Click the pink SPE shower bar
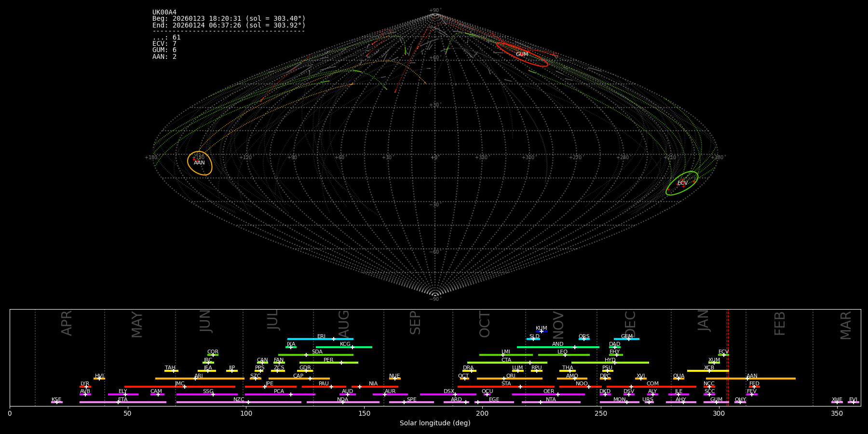Viewport: 868px width, 434px height. click(x=411, y=402)
